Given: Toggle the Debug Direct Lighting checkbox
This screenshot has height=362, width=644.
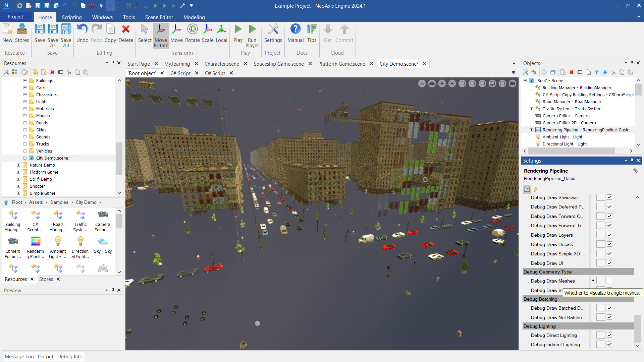Looking at the screenshot, I should click(609, 335).
